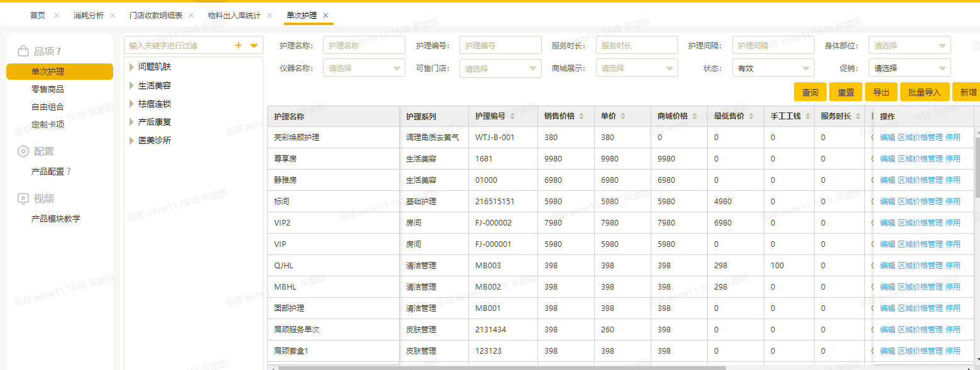Close the 单次护理 tab
980x370 pixels.
click(x=326, y=15)
